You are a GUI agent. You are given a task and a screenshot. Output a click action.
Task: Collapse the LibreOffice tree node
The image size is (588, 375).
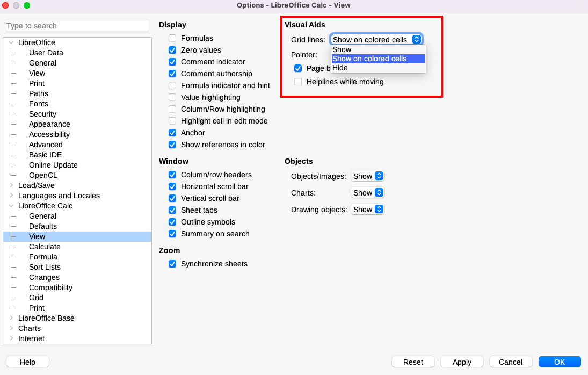[11, 43]
